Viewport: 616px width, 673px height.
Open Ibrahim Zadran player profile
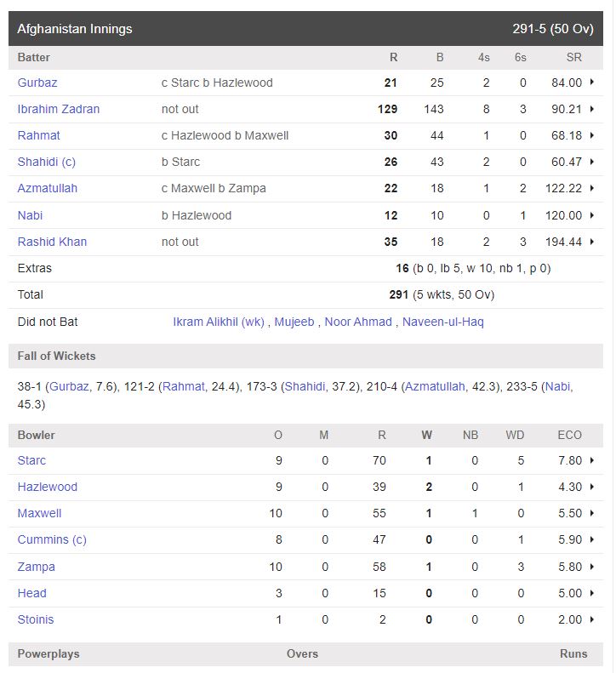(x=59, y=109)
